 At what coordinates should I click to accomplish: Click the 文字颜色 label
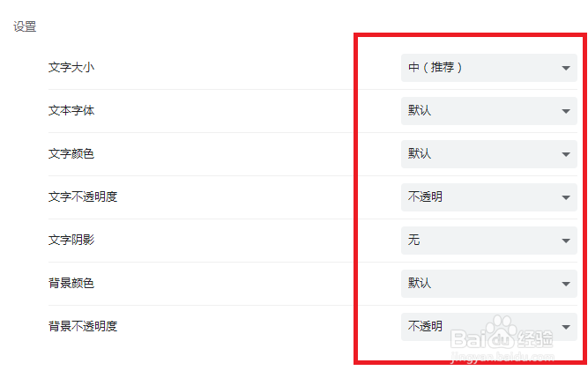point(71,154)
